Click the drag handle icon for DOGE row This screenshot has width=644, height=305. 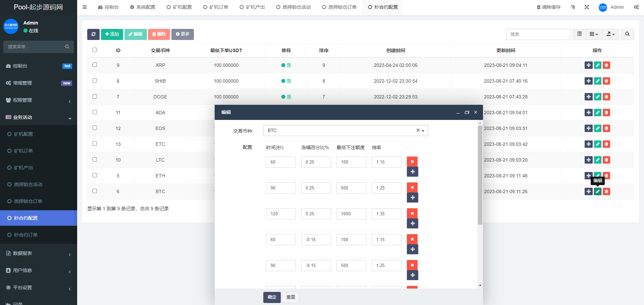pos(588,97)
